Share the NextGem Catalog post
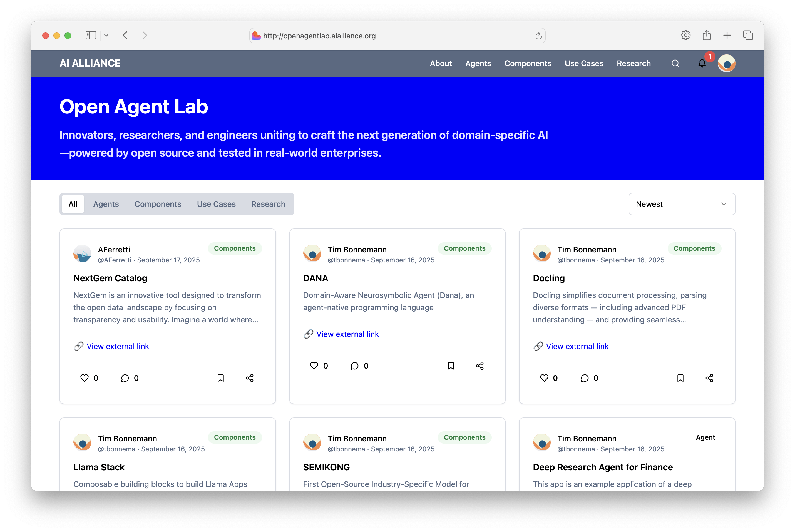Image resolution: width=795 pixels, height=532 pixels. [x=249, y=378]
